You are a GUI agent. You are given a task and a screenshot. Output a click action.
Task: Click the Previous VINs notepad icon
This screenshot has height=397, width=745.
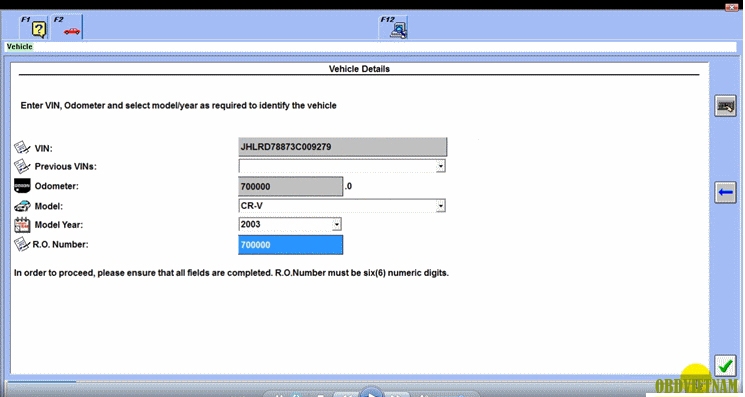click(x=22, y=166)
